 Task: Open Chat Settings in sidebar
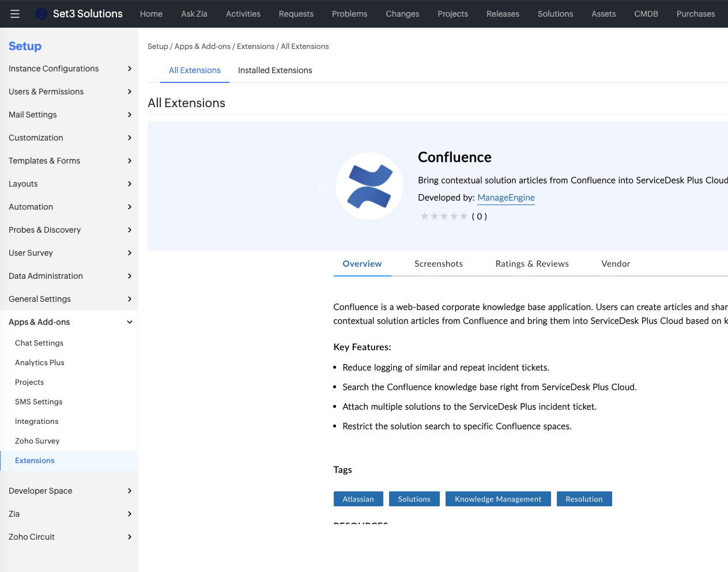(x=39, y=343)
